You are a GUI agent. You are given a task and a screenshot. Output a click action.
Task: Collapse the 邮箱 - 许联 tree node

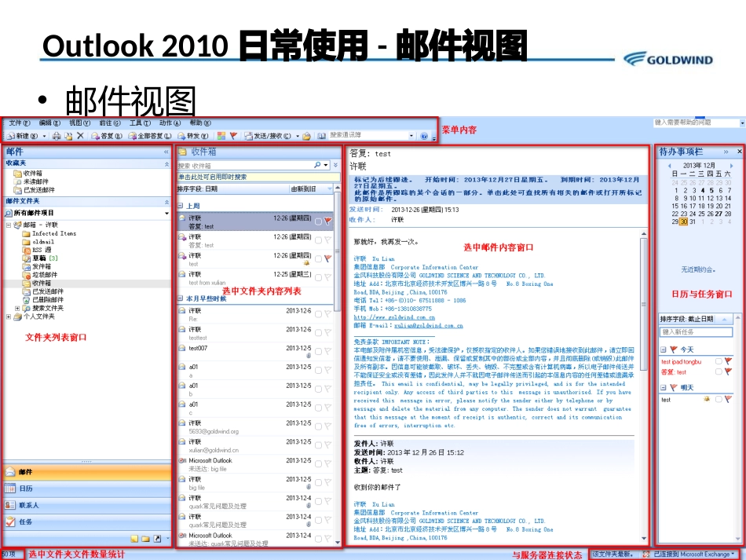point(8,225)
